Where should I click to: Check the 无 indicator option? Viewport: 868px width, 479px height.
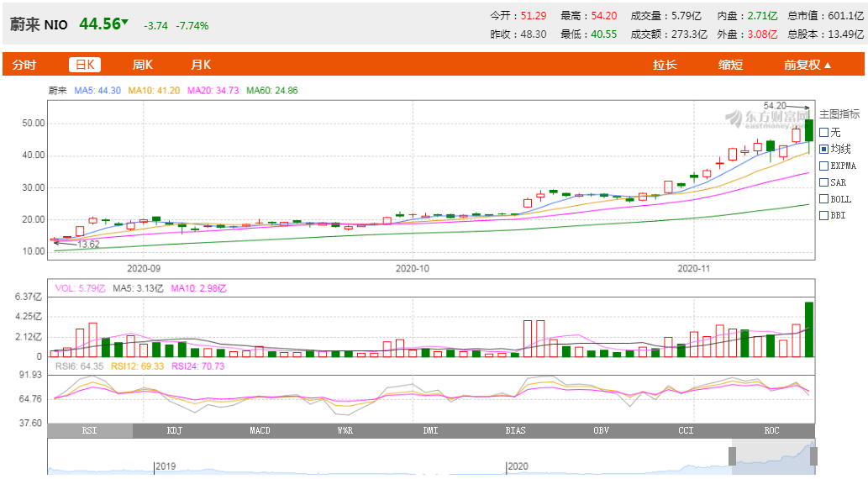[x=823, y=132]
